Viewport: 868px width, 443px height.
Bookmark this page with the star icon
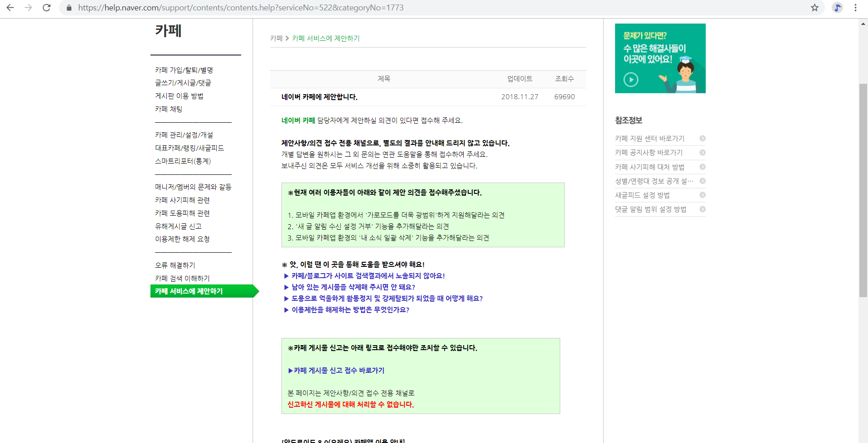tap(815, 8)
